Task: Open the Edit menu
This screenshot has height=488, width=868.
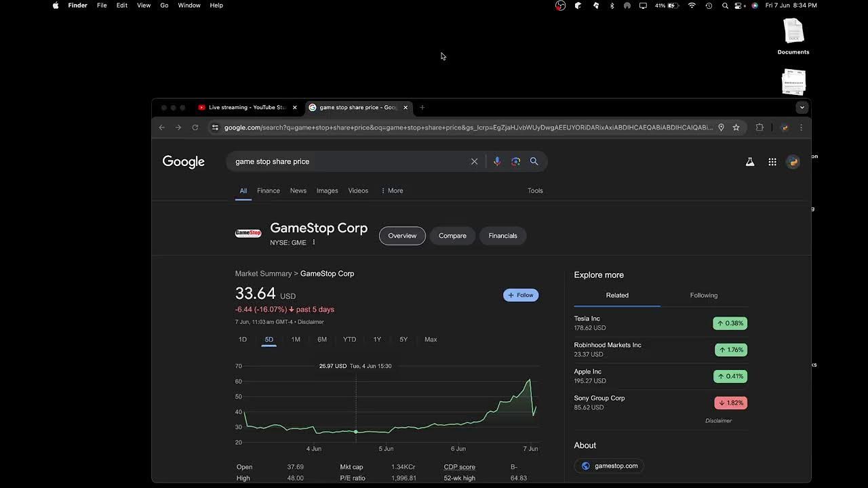Action: [122, 5]
